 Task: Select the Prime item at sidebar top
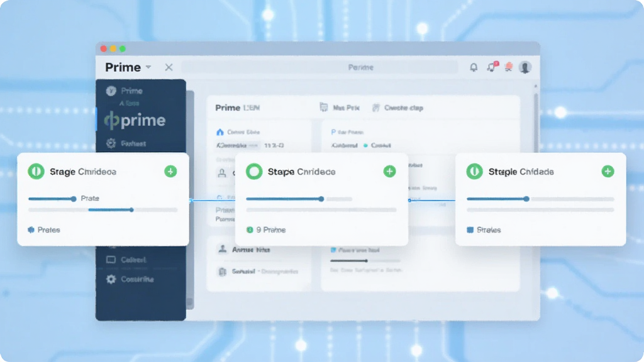(125, 90)
